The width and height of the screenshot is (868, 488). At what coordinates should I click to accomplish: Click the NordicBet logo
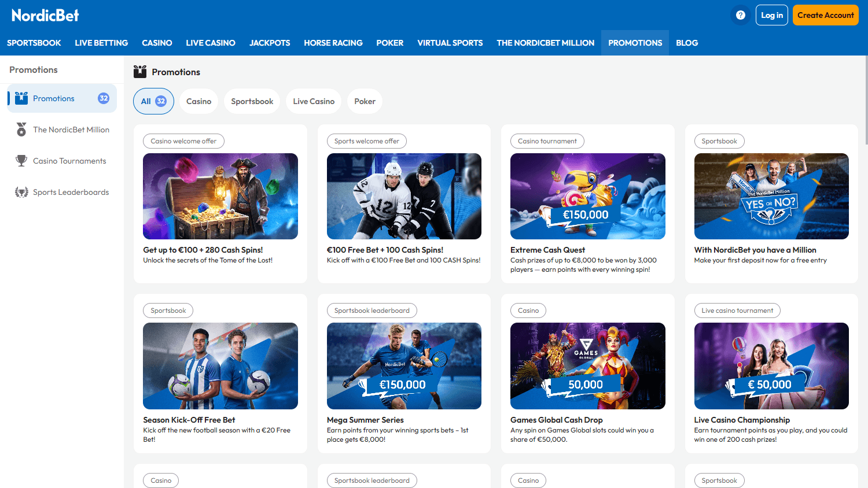point(45,15)
